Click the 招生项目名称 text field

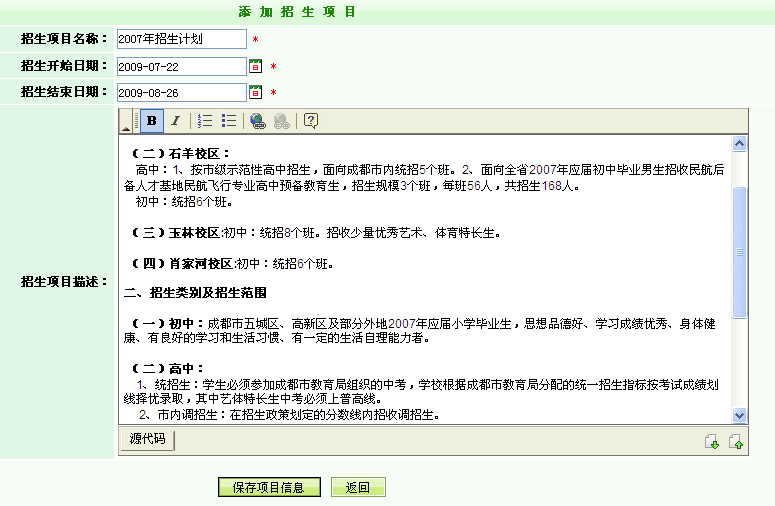181,39
